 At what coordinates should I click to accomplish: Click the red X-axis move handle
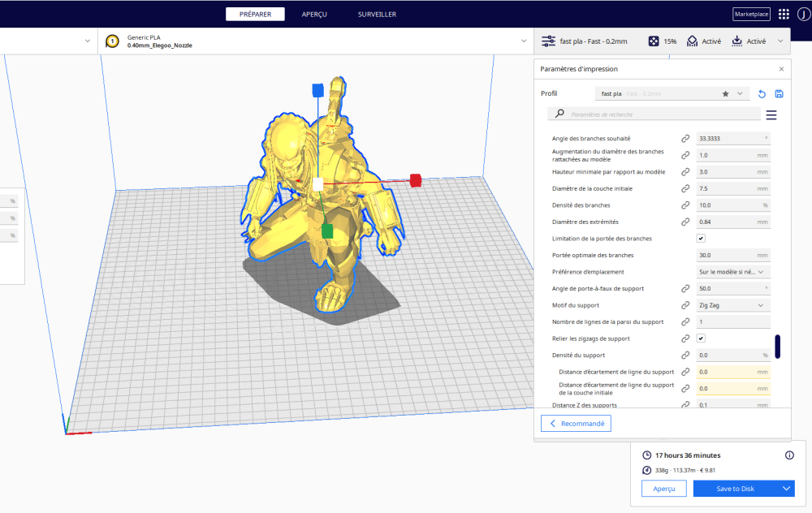coord(415,180)
